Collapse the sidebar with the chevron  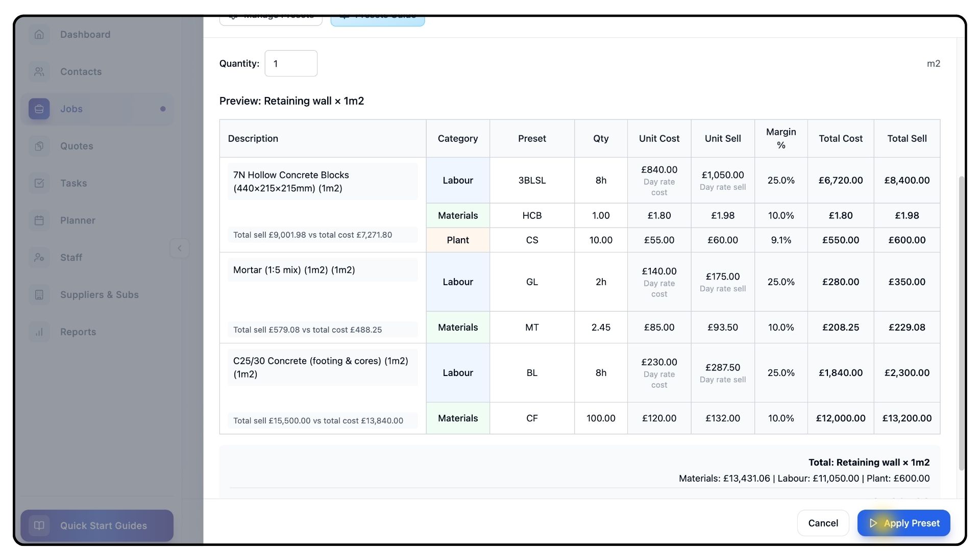180,248
